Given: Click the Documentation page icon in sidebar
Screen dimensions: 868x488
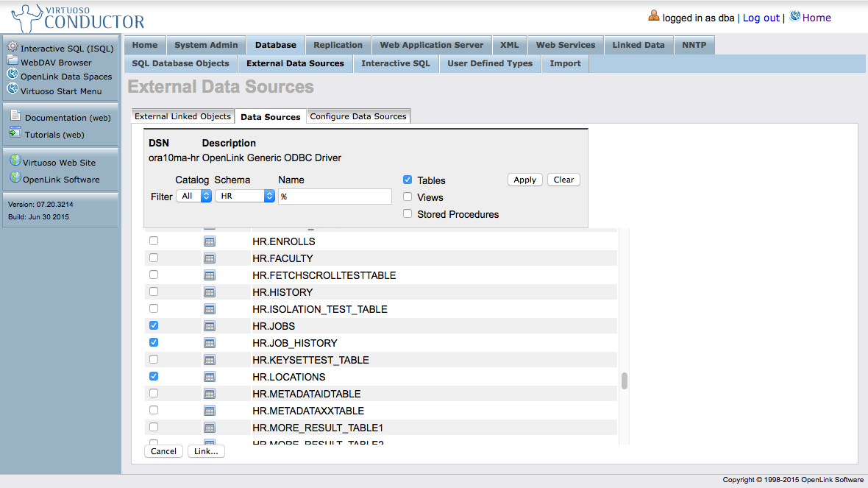Looking at the screenshot, I should [15, 116].
